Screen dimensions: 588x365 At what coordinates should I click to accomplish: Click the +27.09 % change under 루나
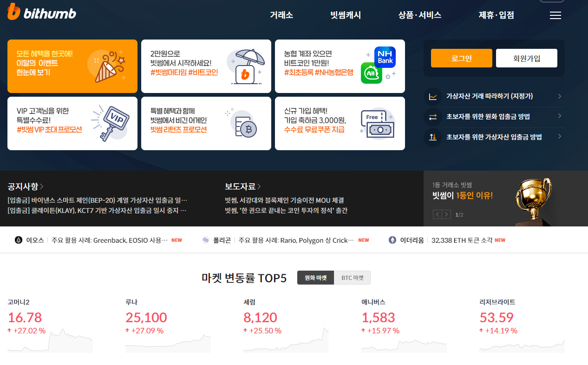click(x=144, y=331)
